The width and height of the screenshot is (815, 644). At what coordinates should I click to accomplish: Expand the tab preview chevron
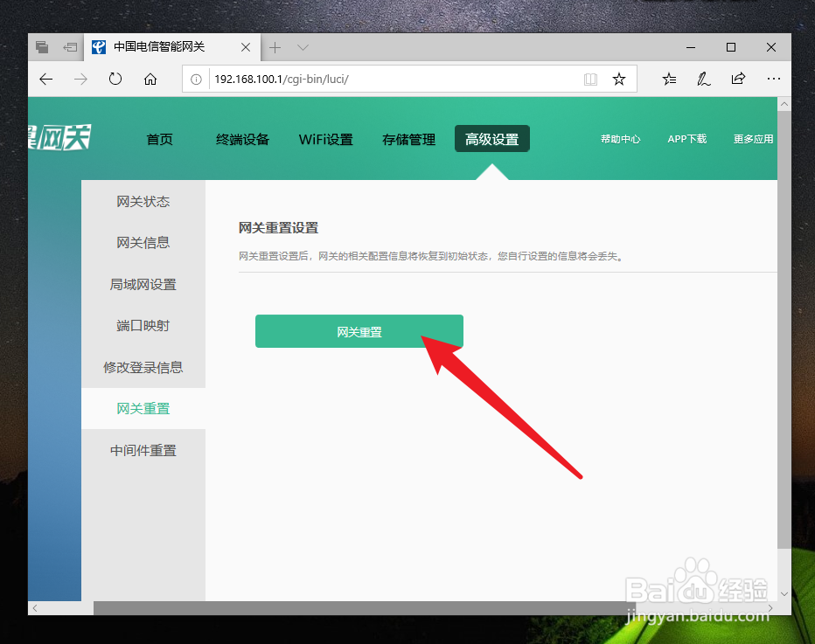(x=302, y=47)
